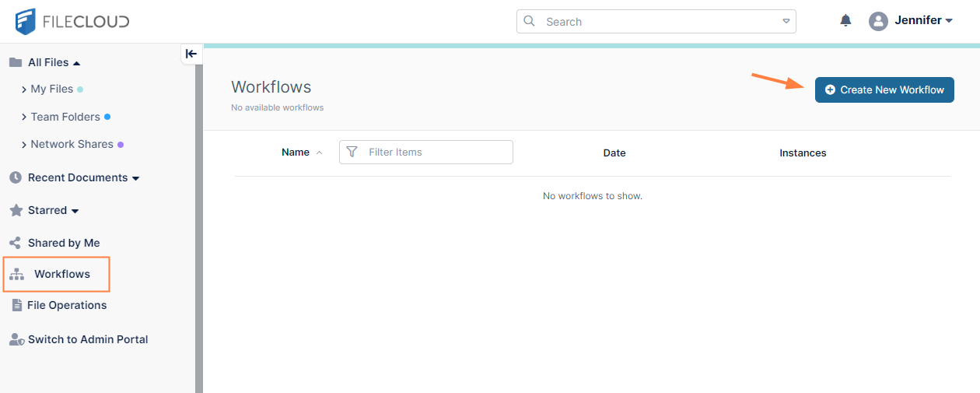This screenshot has width=980, height=393.
Task: Expand Team Folders chevron
Action: [x=24, y=117]
